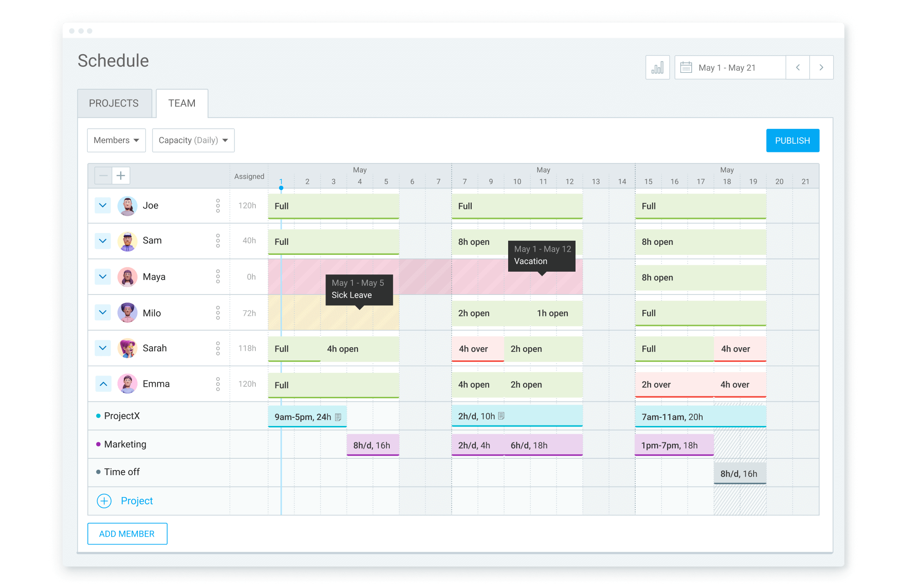The width and height of the screenshot is (907, 588).
Task: Click the 1pm-7pm, 18h Marketing assignment
Action: click(x=674, y=445)
